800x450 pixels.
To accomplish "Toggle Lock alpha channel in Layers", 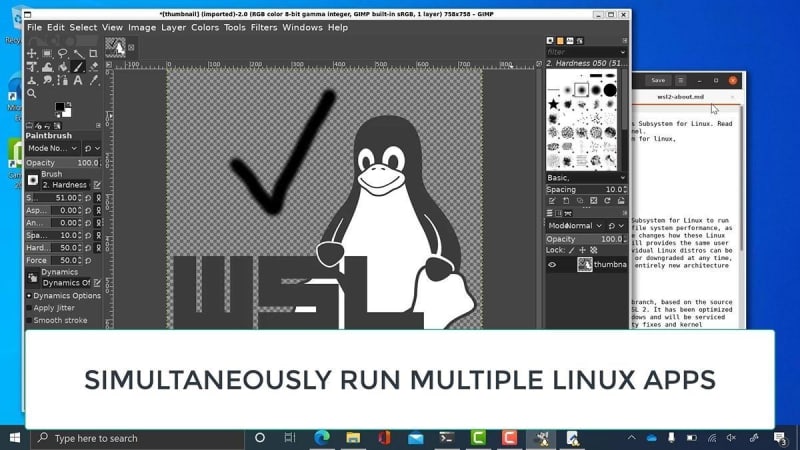I will pyautogui.click(x=593, y=250).
